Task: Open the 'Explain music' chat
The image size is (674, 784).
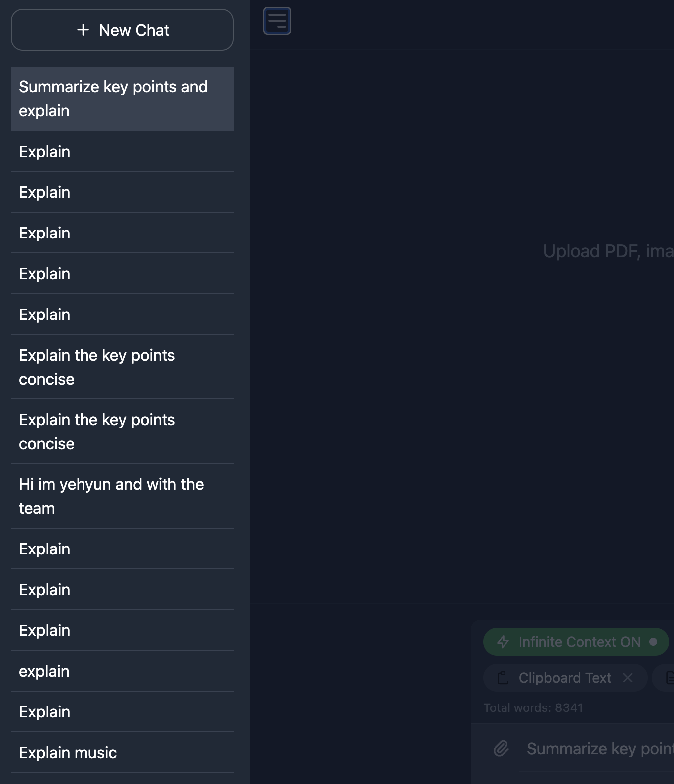Action: [x=122, y=753]
